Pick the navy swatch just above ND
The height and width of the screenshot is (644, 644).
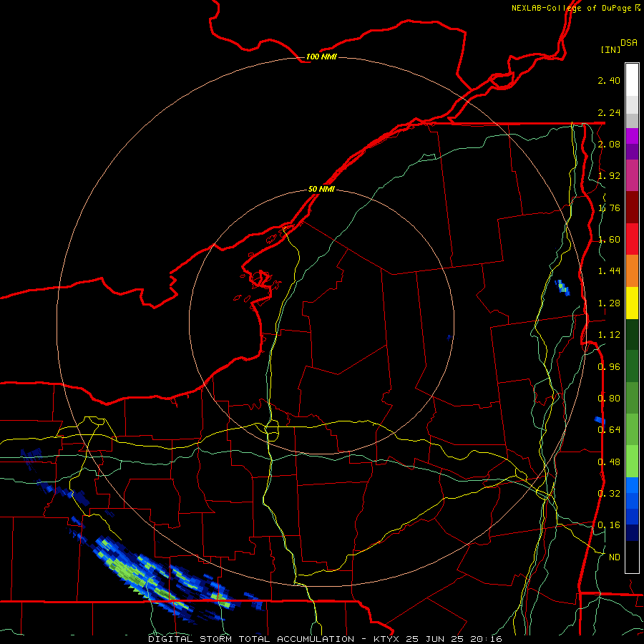point(632,533)
